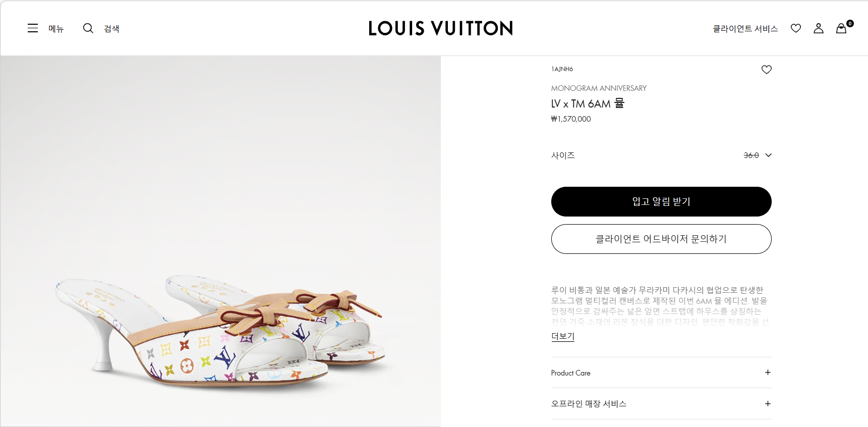This screenshot has width=868, height=427.
Task: Select the 36.0 size value
Action: click(x=751, y=155)
